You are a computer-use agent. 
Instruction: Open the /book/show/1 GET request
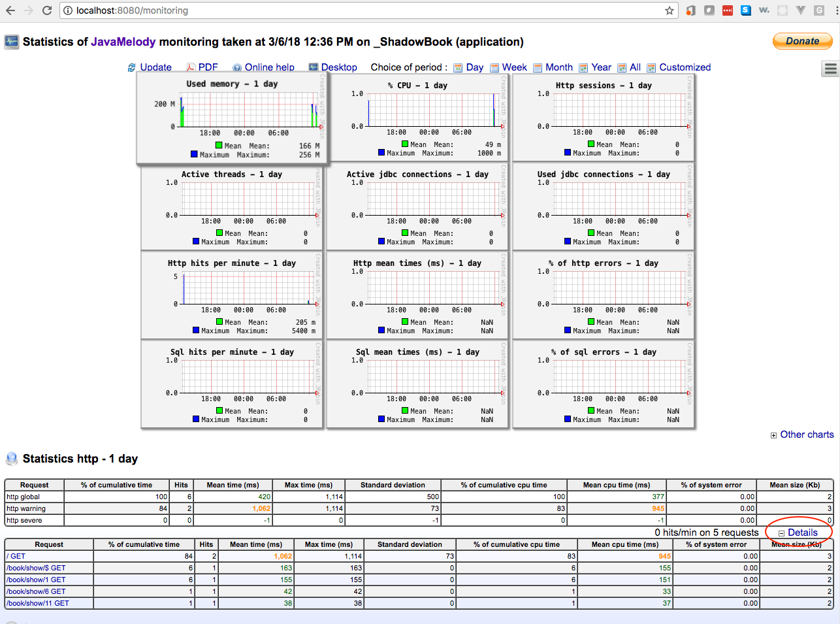(x=36, y=580)
